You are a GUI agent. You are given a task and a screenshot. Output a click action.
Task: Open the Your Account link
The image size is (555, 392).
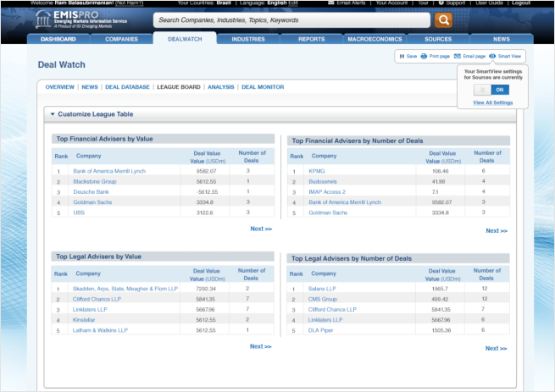[391, 3]
